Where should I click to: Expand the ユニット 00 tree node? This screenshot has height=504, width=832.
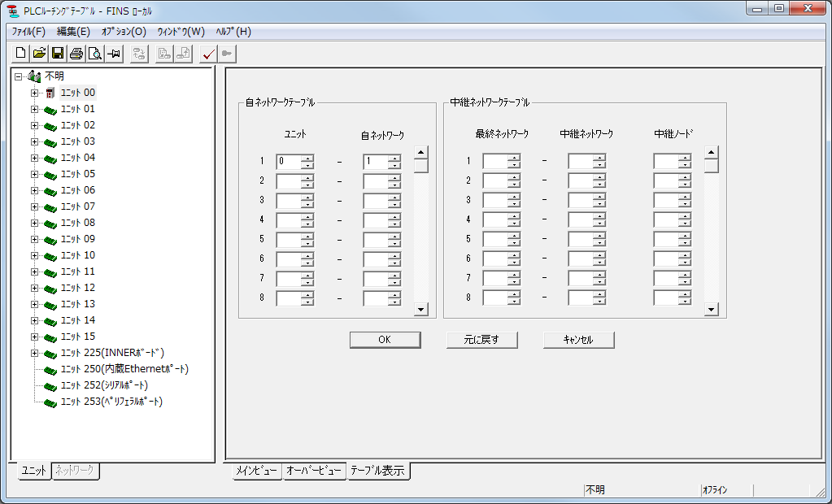(x=33, y=92)
